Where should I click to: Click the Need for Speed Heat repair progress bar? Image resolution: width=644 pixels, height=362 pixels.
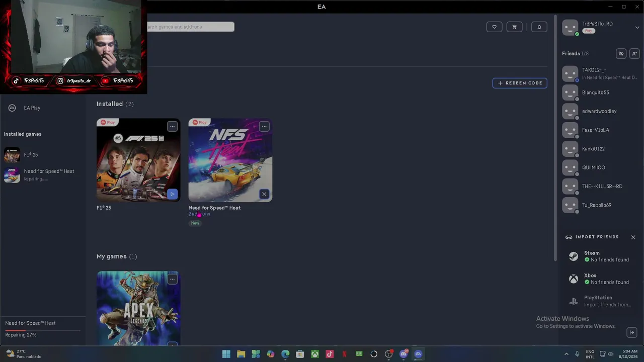[43, 330]
